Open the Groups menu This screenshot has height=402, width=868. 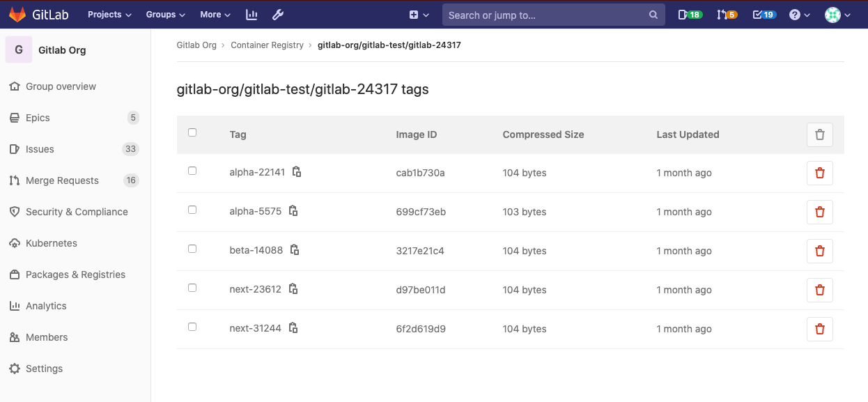click(x=164, y=14)
